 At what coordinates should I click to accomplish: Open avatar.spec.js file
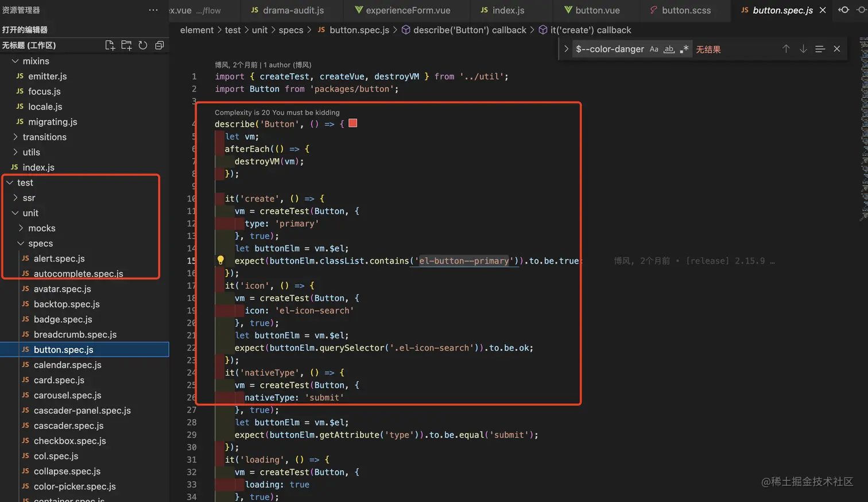click(63, 289)
